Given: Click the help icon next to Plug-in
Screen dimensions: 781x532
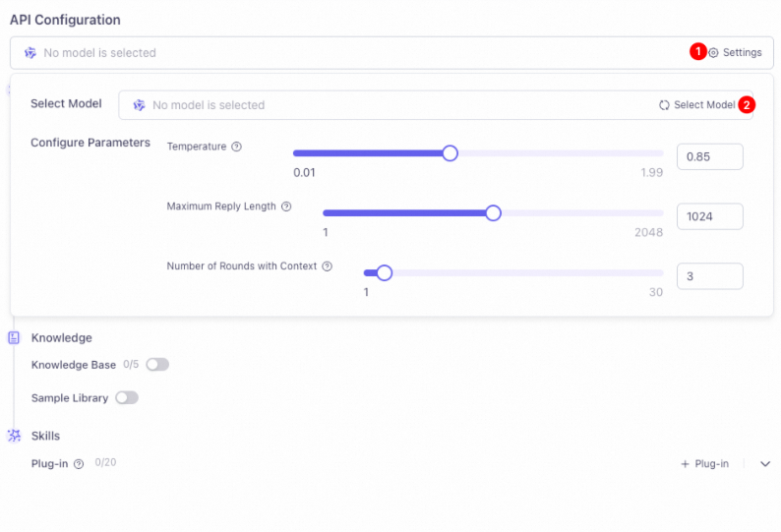Looking at the screenshot, I should coord(79,463).
